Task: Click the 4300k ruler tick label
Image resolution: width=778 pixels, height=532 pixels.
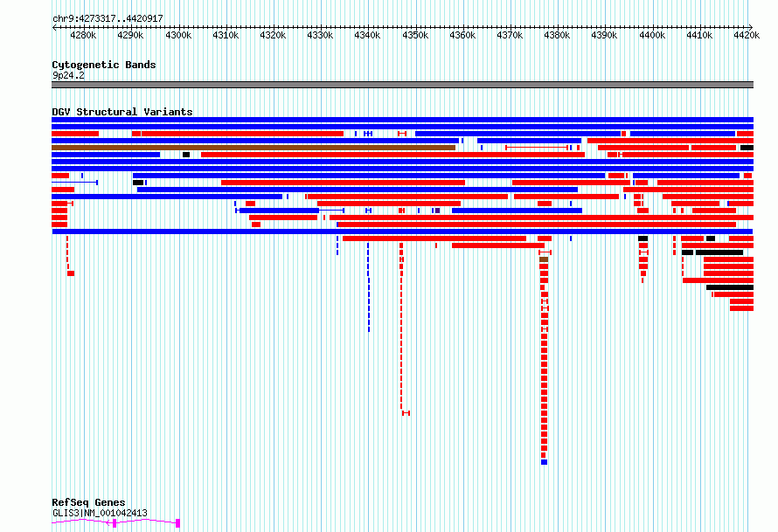Action: tap(178, 35)
